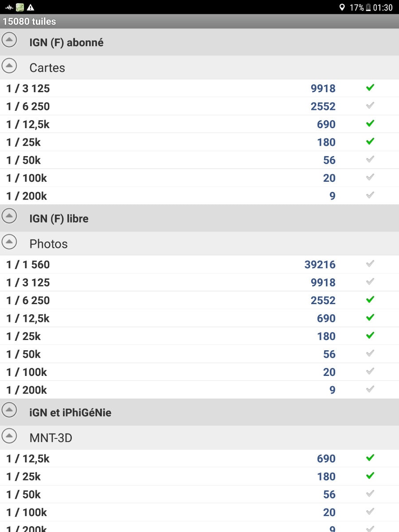Tap the 39216 tile count
This screenshot has height=532, width=399.
[320, 265]
